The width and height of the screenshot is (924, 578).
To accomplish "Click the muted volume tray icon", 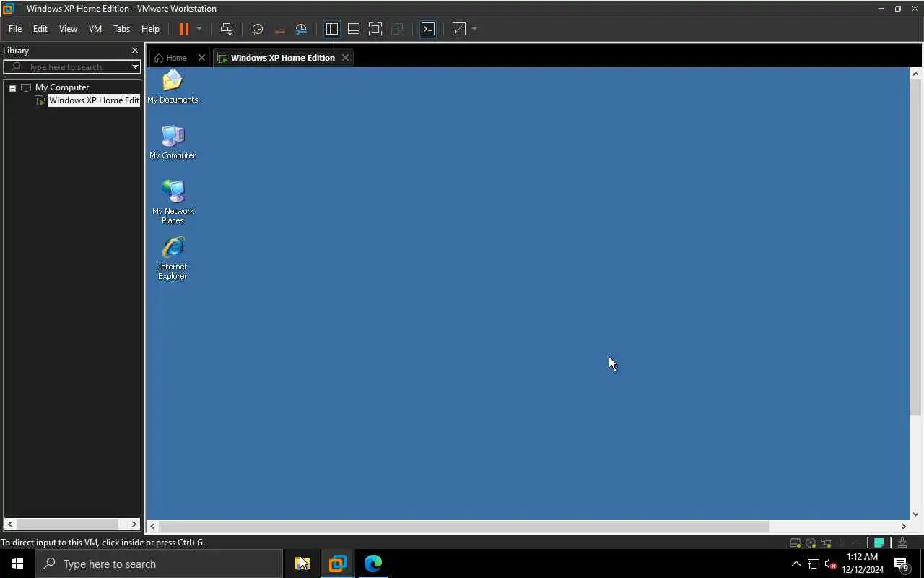I will coord(830,564).
